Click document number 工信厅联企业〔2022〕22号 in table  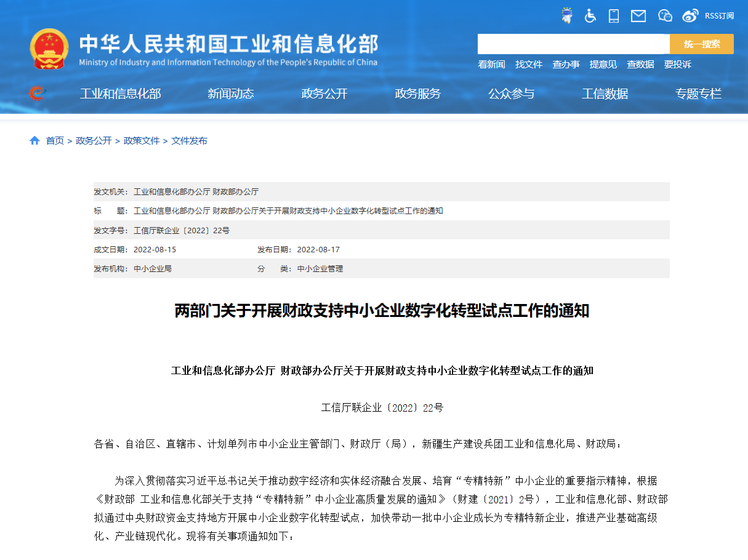pyautogui.click(x=182, y=230)
